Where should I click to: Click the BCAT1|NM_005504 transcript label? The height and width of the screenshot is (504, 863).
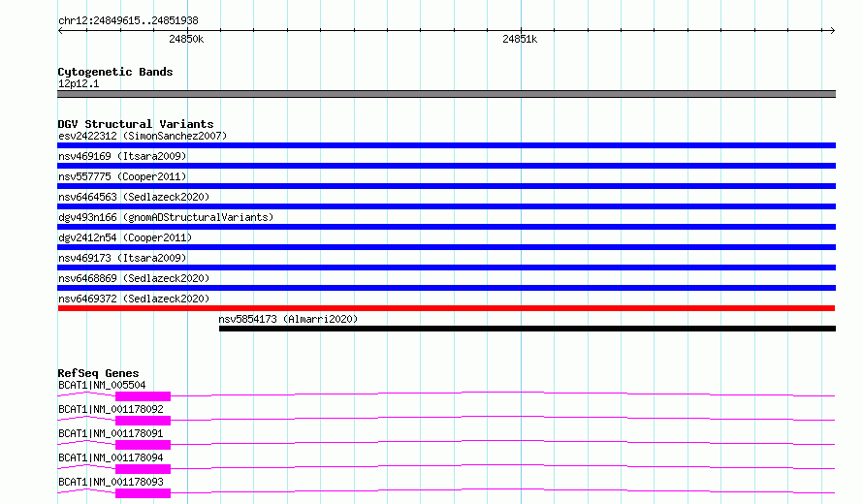pos(102,385)
